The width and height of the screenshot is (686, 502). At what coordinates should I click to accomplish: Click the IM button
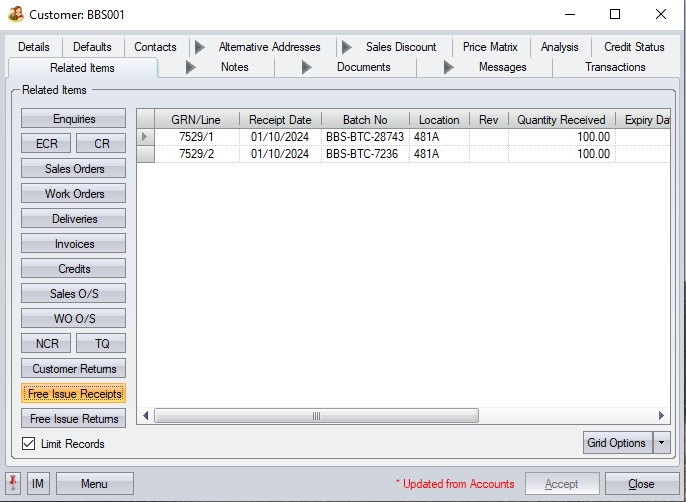pyautogui.click(x=38, y=484)
